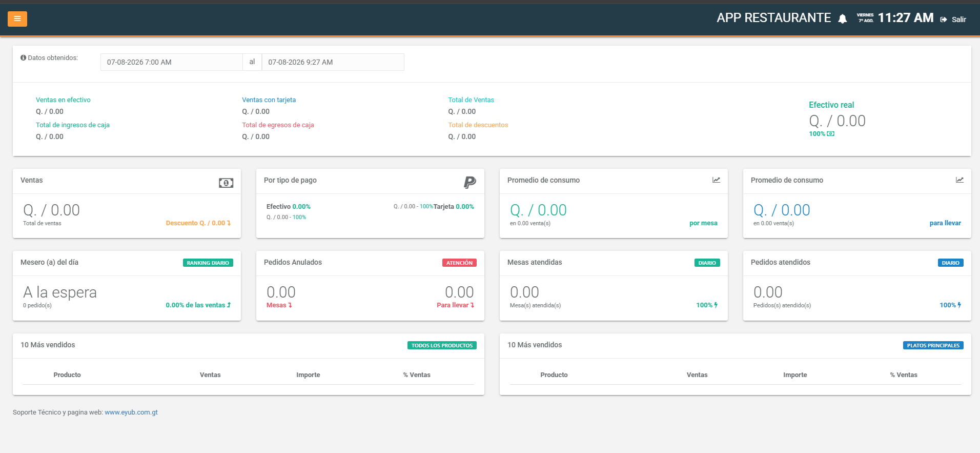Click Descuento Q. / 0.00 in Ventas card

coord(198,223)
